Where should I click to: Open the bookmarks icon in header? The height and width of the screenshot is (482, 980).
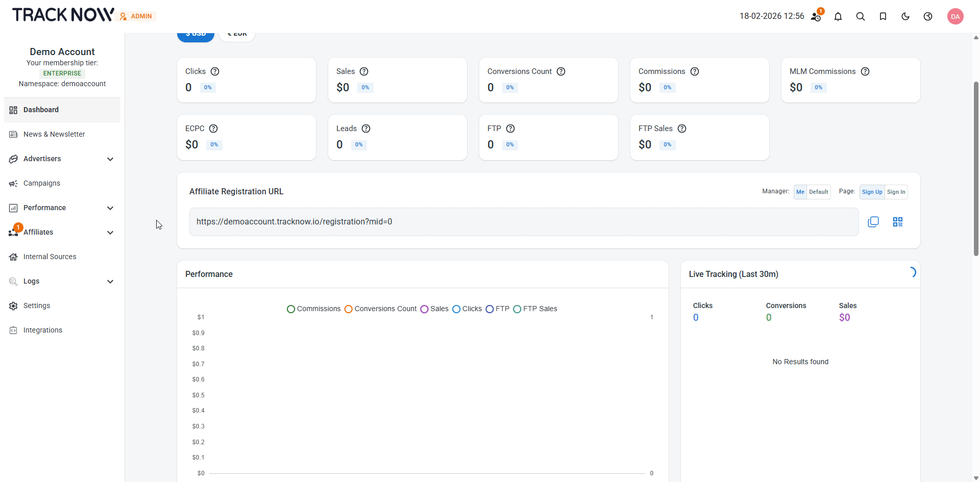pos(883,16)
